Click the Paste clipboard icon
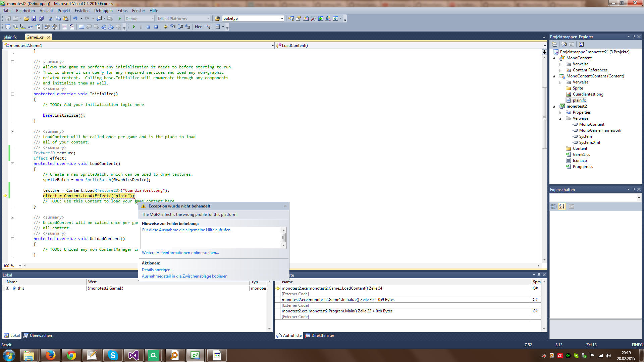 (x=66, y=19)
